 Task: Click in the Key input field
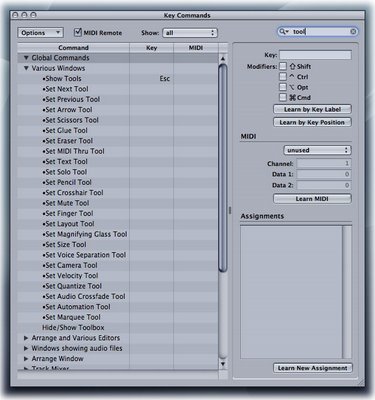315,55
